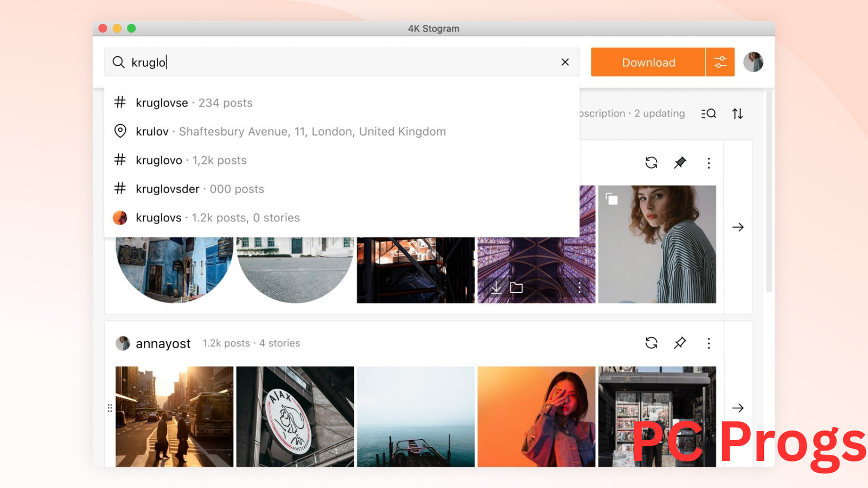
Task: Click the search magnifier icon
Action: pos(118,62)
